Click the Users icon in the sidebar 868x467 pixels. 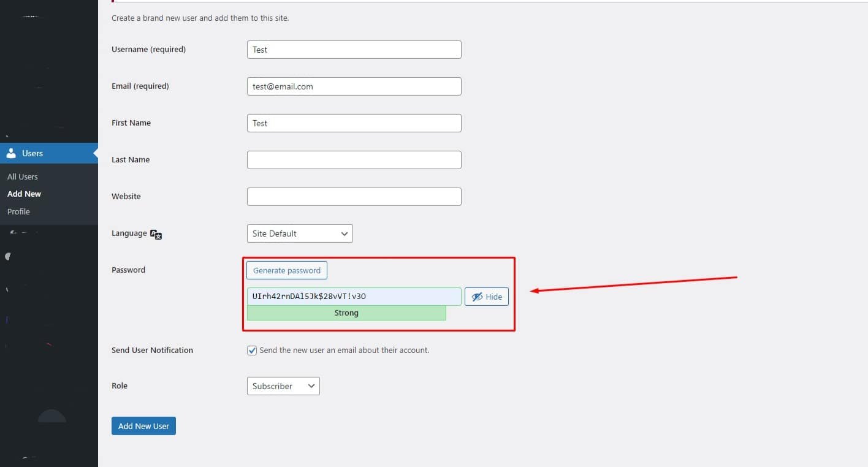[x=11, y=153]
